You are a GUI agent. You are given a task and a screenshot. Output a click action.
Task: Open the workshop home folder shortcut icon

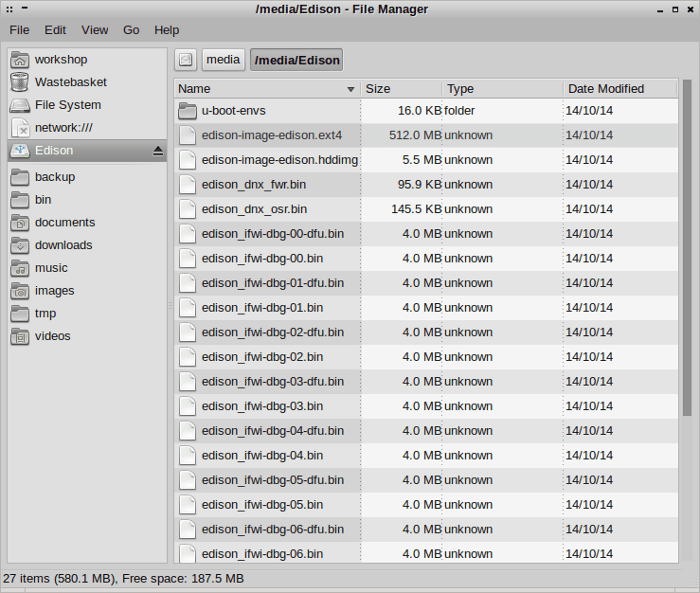pyautogui.click(x=20, y=59)
